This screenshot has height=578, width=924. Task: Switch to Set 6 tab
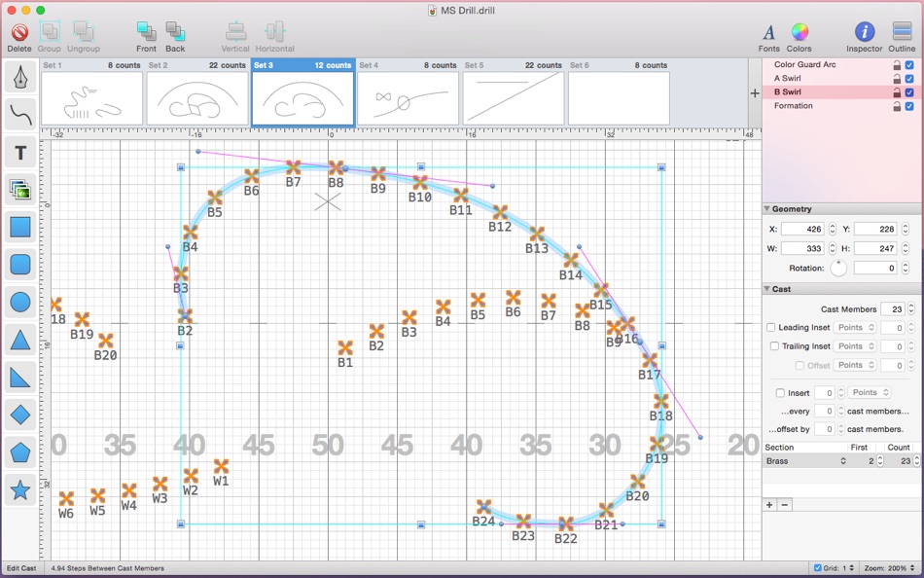tap(619, 92)
